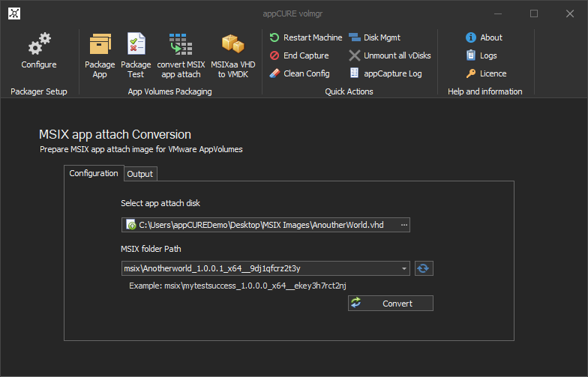Expand the MSIX folder Path dropdown arrow

(x=403, y=268)
